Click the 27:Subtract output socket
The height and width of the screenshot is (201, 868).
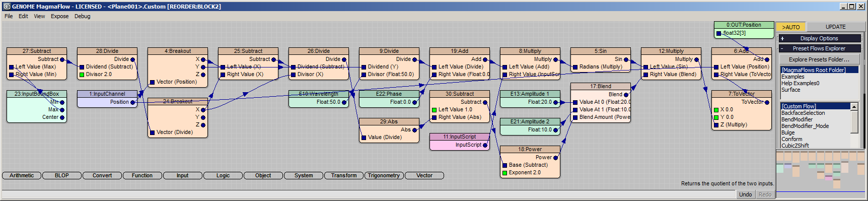point(62,59)
